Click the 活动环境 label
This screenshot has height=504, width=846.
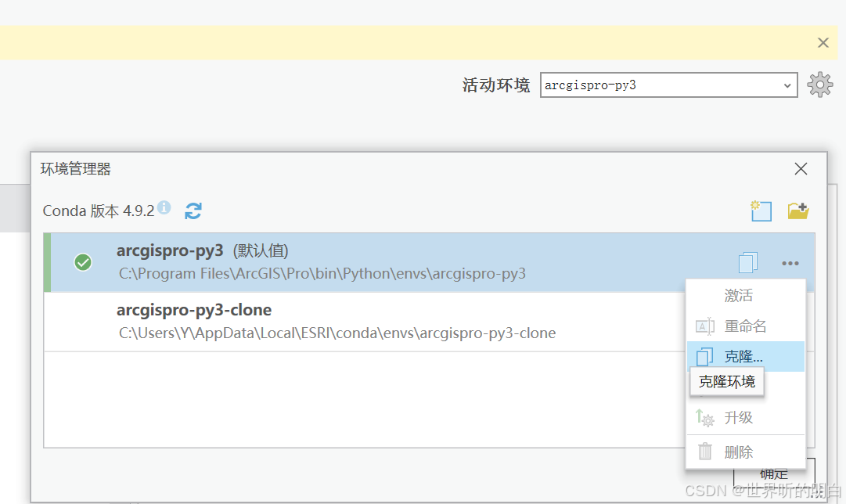tap(496, 85)
